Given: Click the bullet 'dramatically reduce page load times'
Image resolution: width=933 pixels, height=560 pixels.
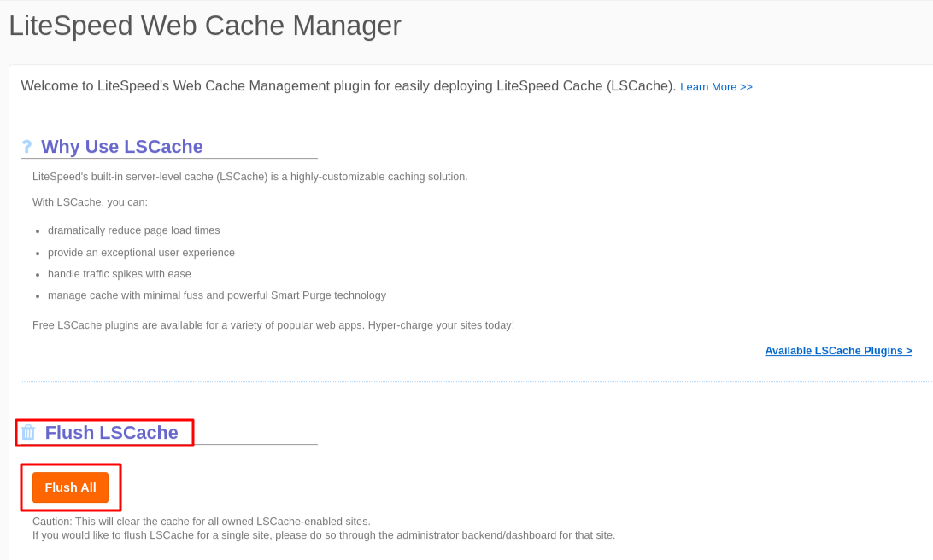Looking at the screenshot, I should (x=134, y=230).
